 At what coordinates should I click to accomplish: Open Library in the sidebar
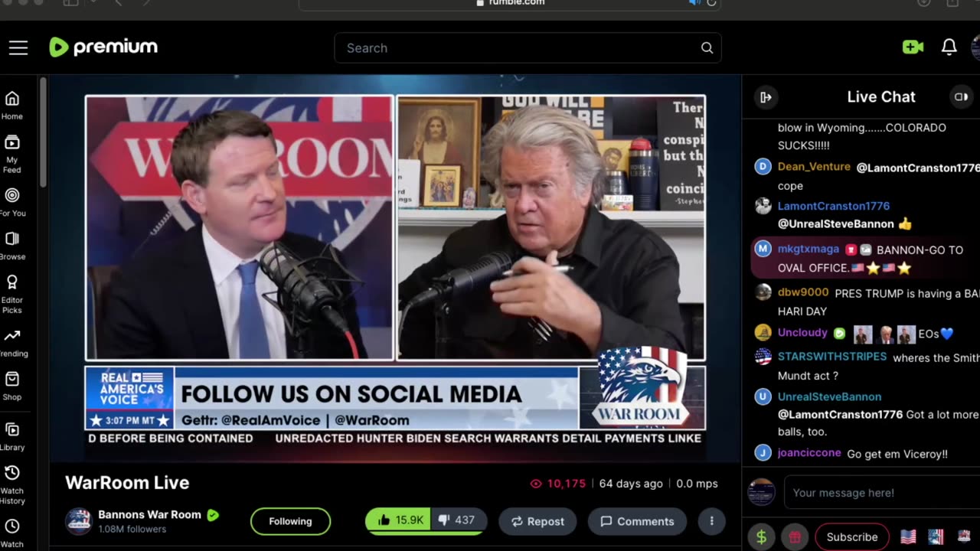pos(12,437)
